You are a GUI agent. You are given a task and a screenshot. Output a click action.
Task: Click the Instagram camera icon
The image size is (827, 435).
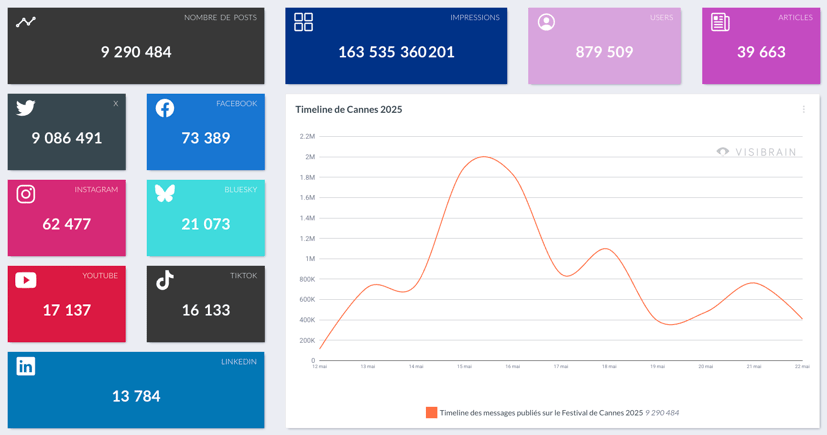[25, 194]
